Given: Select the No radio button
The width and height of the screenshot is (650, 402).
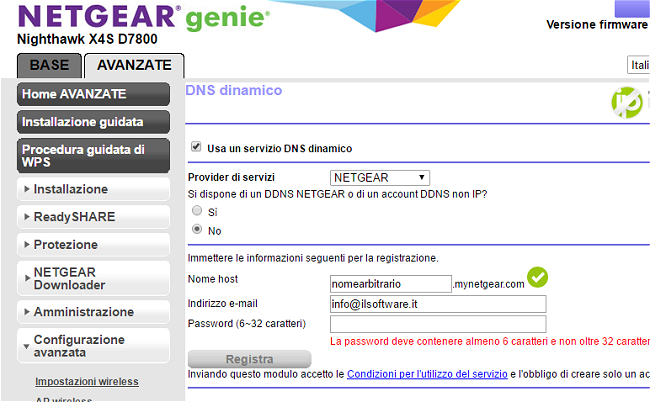Looking at the screenshot, I should pyautogui.click(x=197, y=229).
